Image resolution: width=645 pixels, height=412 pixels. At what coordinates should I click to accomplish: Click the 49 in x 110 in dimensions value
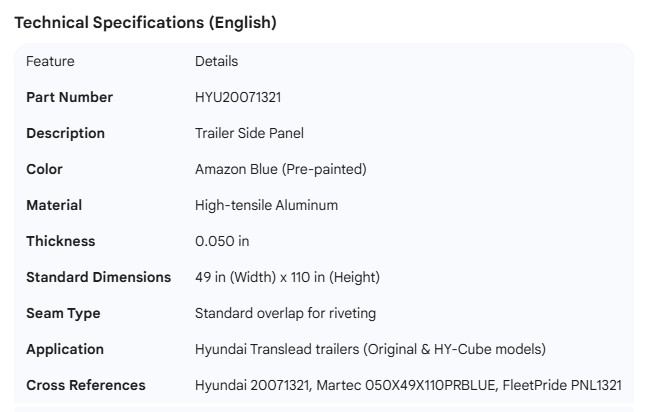pyautogui.click(x=287, y=277)
